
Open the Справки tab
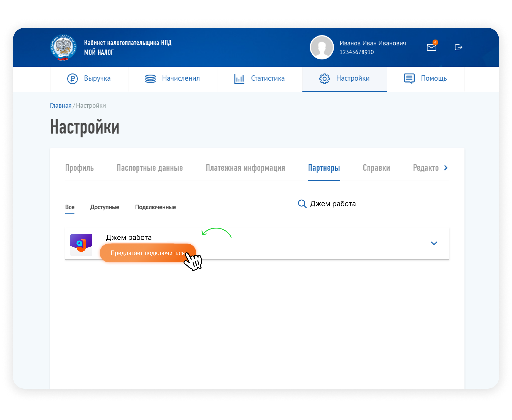(376, 168)
